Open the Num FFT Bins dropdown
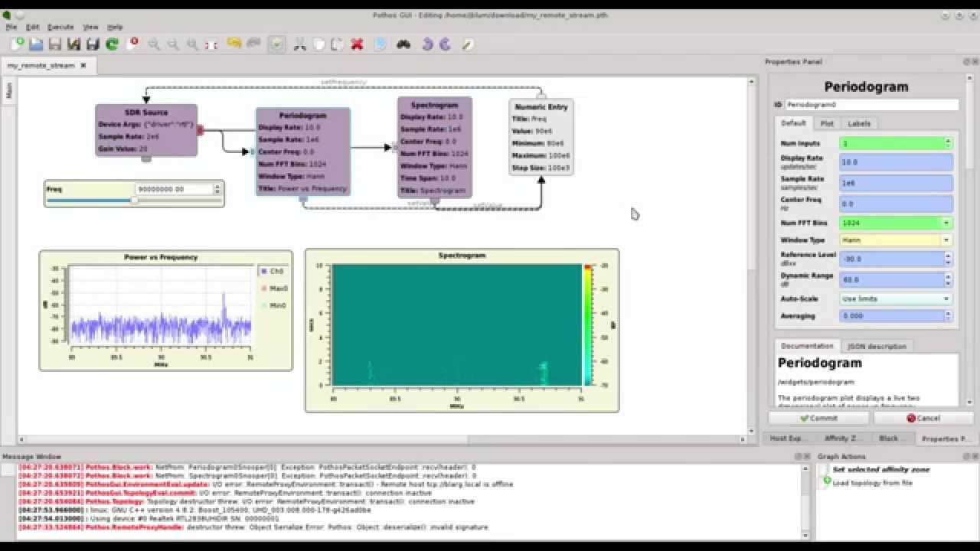This screenshot has height=551, width=980. 946,223
